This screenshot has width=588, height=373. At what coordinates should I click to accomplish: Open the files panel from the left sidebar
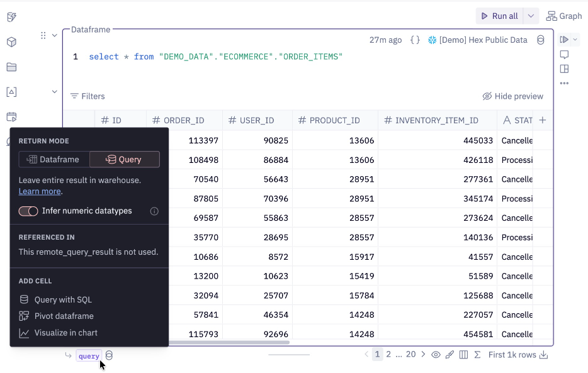tap(11, 67)
